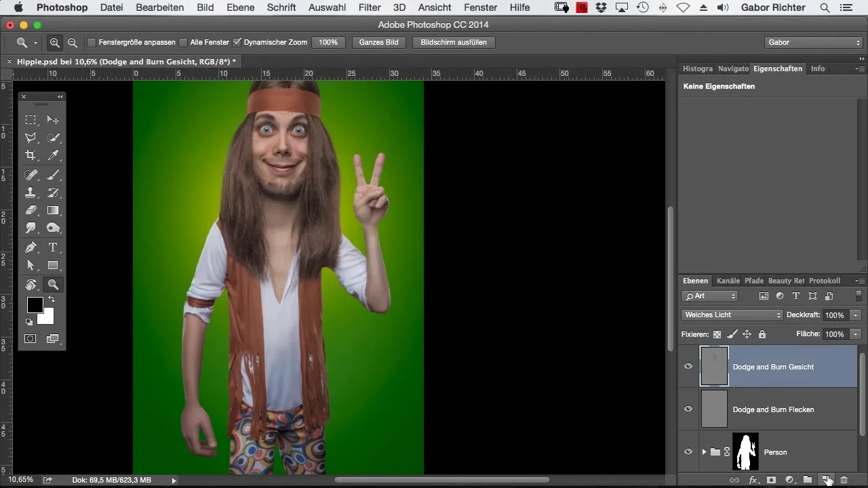
Task: Select the Polygonal Lasso tool
Action: [31, 138]
